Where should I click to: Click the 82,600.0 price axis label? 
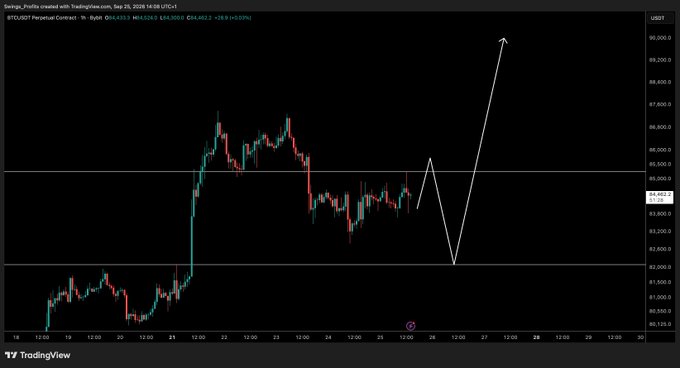pos(660,249)
